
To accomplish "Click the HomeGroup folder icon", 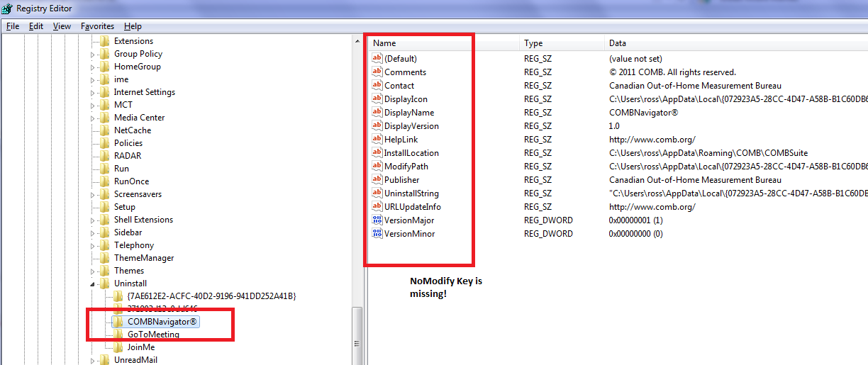I will coord(105,67).
